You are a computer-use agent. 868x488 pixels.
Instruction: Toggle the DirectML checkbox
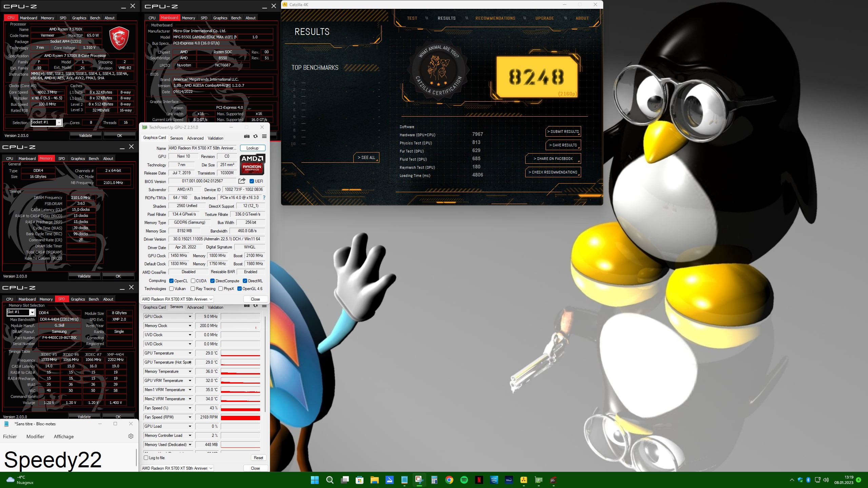point(245,281)
